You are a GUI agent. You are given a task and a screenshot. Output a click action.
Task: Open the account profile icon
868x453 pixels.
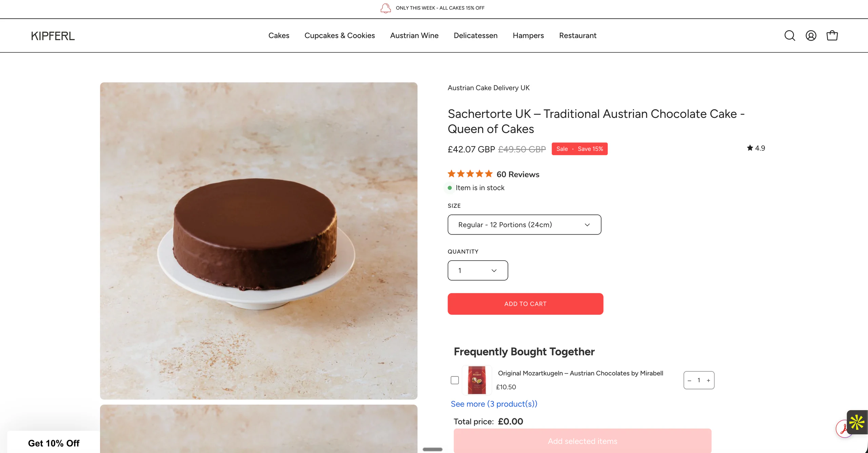click(x=811, y=36)
